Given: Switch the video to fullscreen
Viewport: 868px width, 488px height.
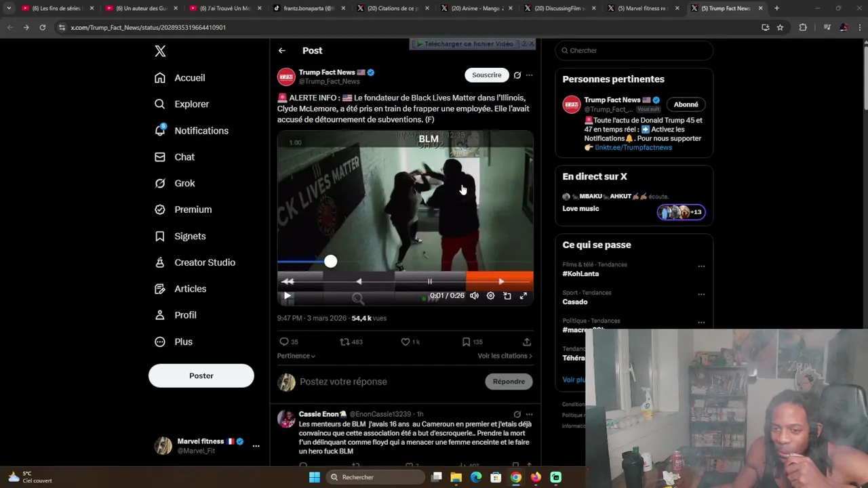Looking at the screenshot, I should click(x=524, y=296).
